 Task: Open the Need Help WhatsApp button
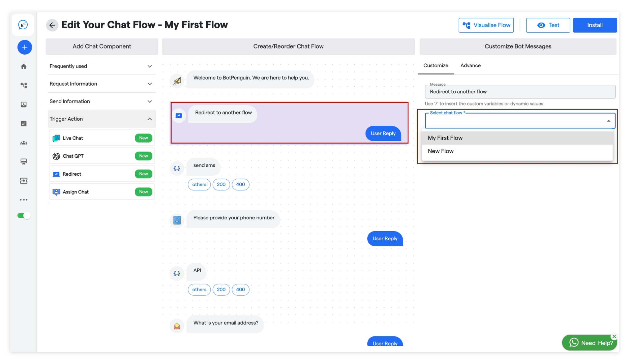[x=589, y=343]
